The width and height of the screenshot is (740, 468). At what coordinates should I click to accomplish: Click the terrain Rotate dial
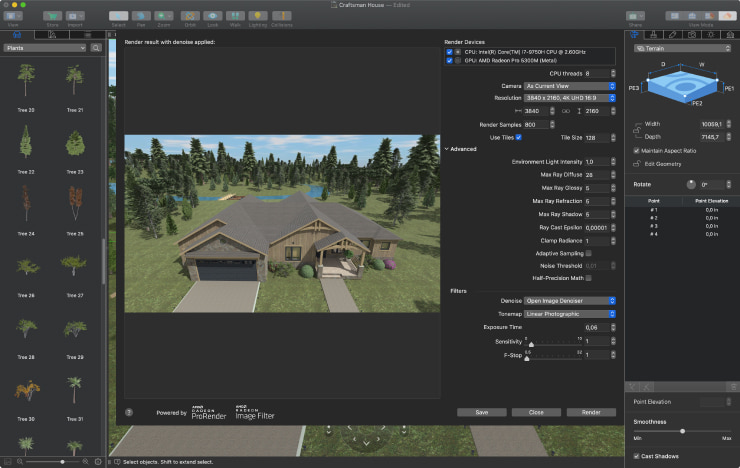[691, 184]
